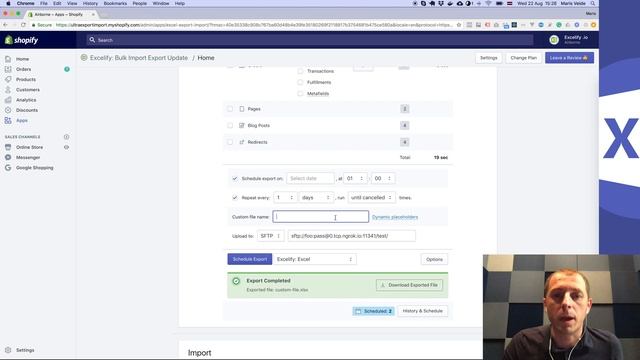Open Upload to SFTP dropdown
This screenshot has width=640, height=360.
tap(271, 236)
